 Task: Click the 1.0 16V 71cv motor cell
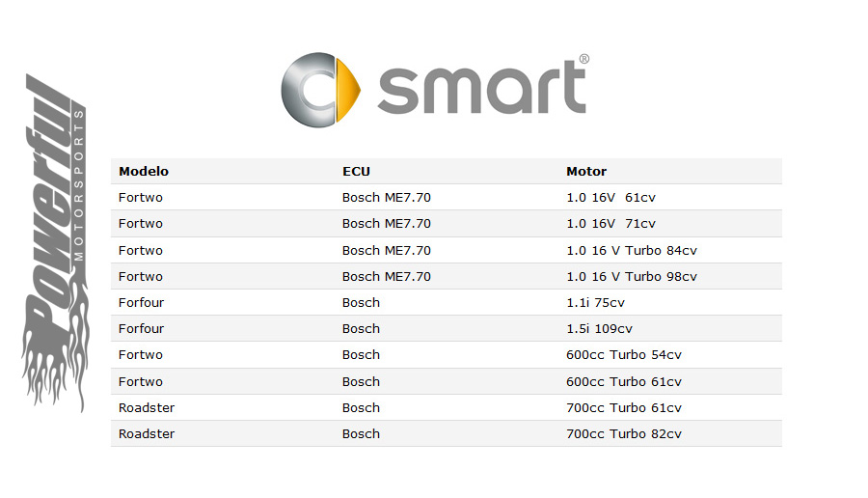pos(610,224)
